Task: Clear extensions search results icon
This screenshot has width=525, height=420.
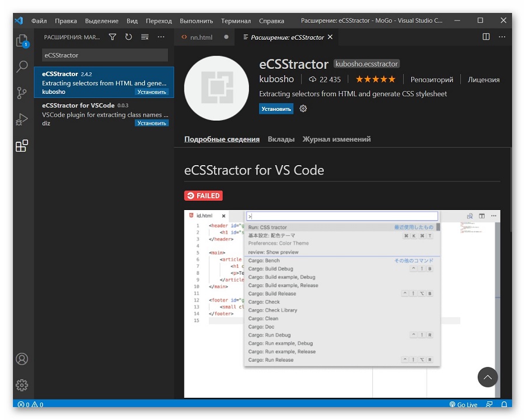Action: [x=145, y=37]
